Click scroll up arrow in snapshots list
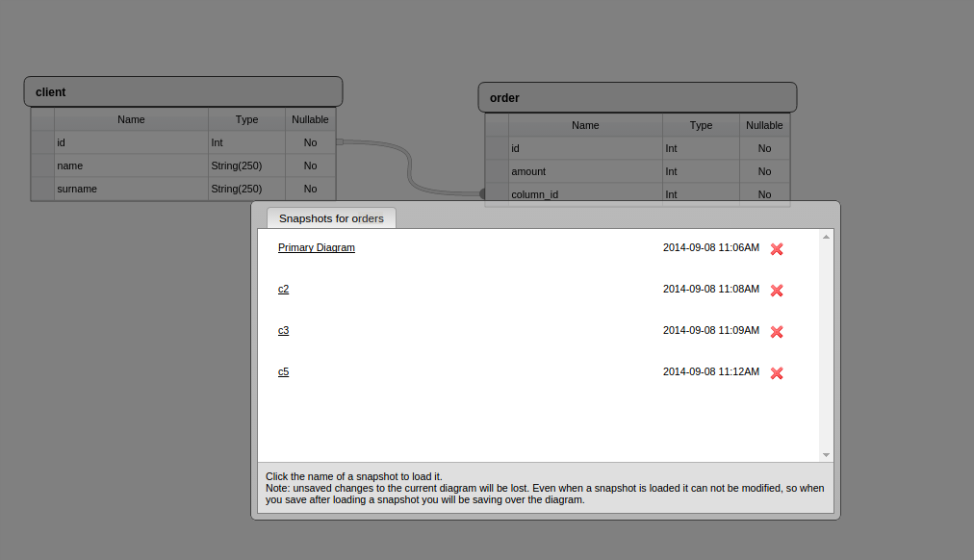The image size is (974, 560). [826, 237]
